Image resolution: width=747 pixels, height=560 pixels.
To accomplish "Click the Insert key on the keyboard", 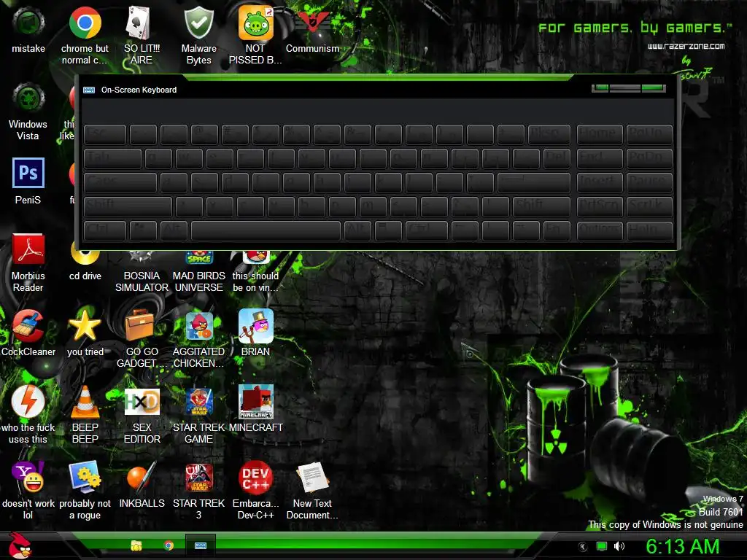I will tap(600, 183).
